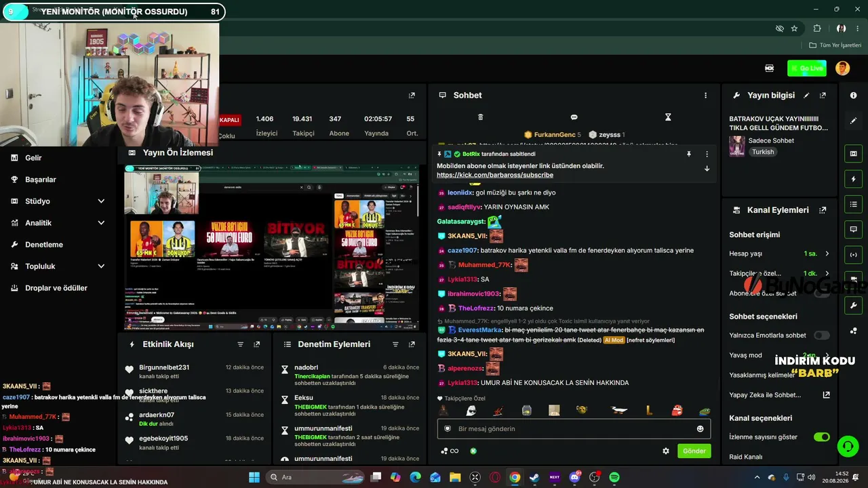Toggle chat widget icon in right sidebar
Viewport: 868px width, 488px height.
[x=853, y=229]
